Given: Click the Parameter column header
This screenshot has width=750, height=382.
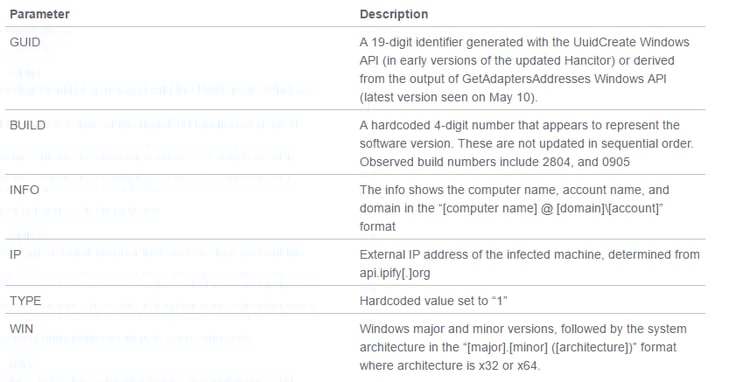Looking at the screenshot, I should click(40, 14).
